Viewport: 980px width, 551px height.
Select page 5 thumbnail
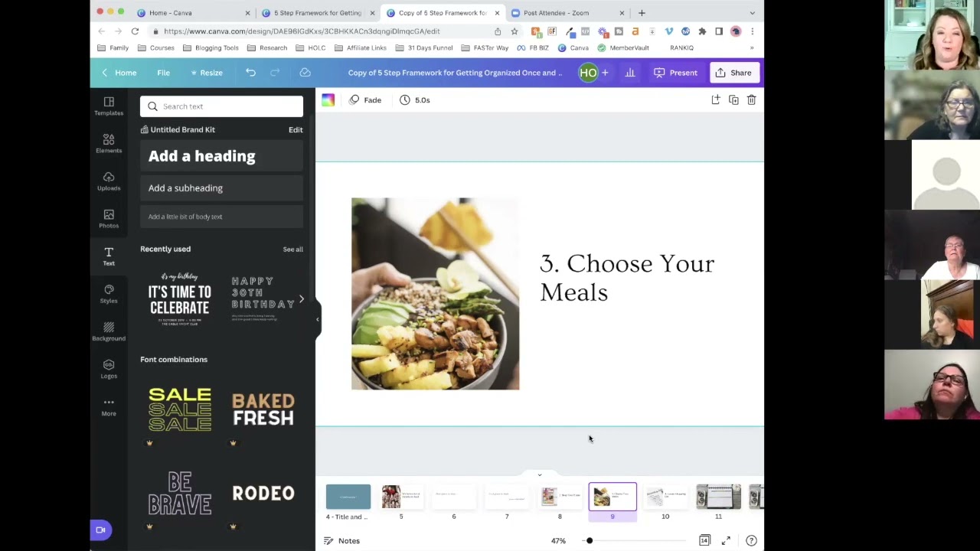click(x=401, y=497)
